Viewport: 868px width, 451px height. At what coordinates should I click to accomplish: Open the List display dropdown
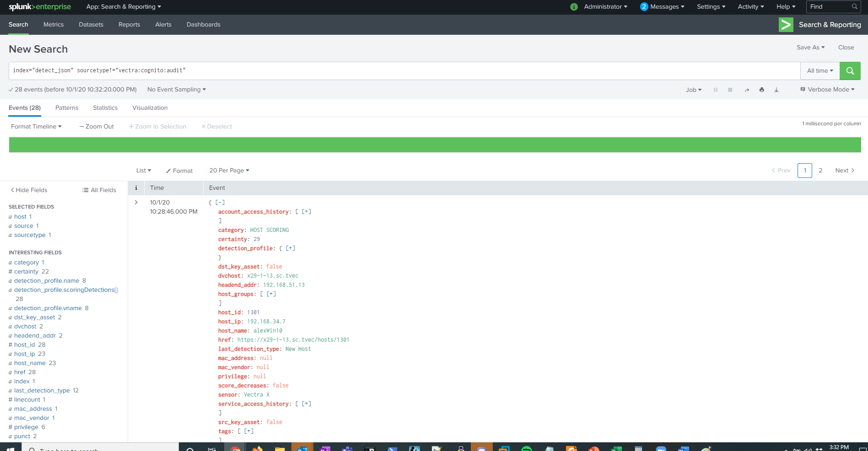click(143, 171)
